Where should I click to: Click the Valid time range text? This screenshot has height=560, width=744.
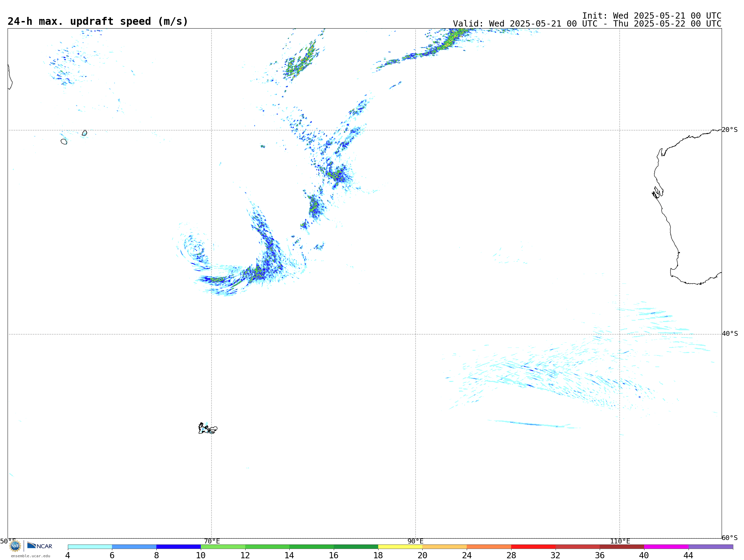tap(587, 24)
